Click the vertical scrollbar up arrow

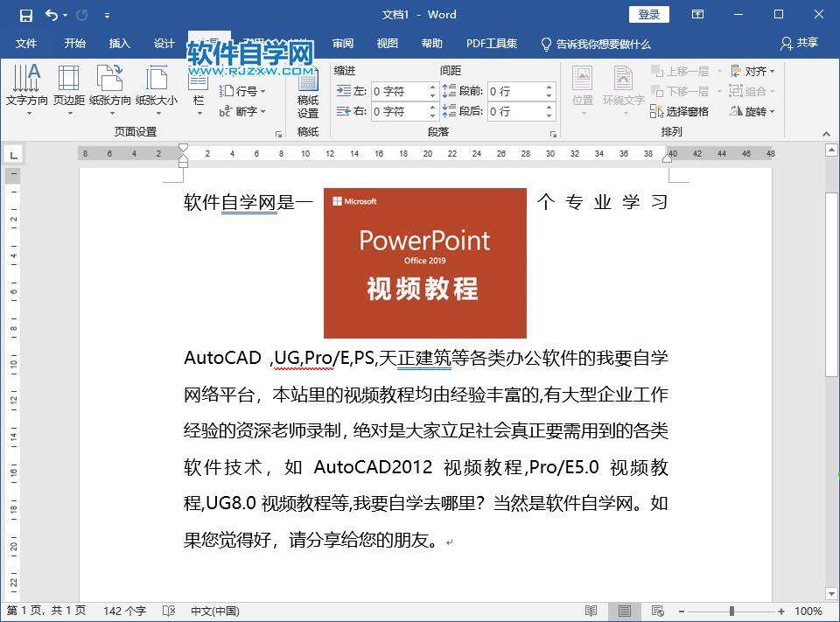(x=831, y=150)
